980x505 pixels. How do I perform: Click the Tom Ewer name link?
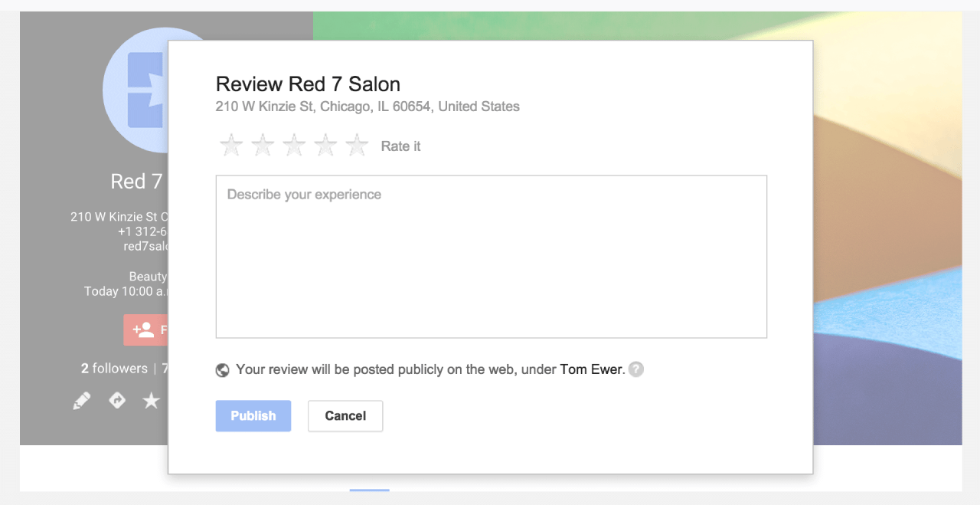tap(592, 369)
